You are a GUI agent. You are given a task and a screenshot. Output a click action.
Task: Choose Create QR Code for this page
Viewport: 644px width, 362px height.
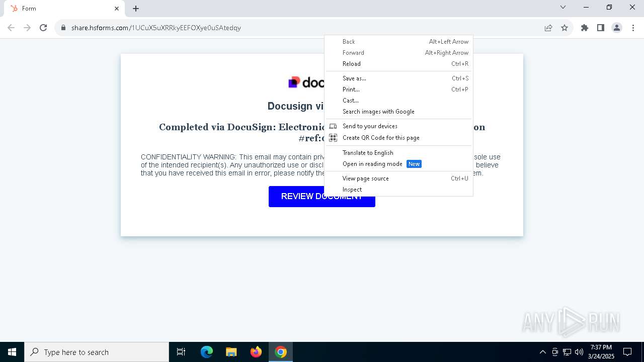(x=398, y=138)
